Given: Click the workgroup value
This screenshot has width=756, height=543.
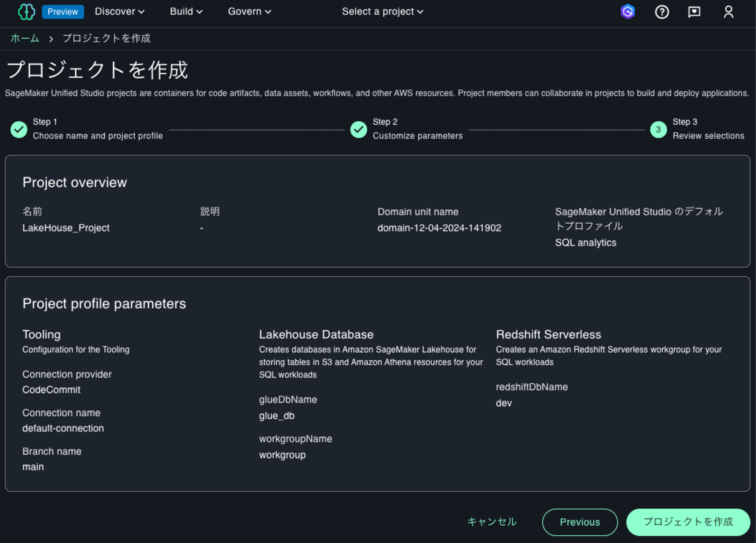Looking at the screenshot, I should pos(282,455).
